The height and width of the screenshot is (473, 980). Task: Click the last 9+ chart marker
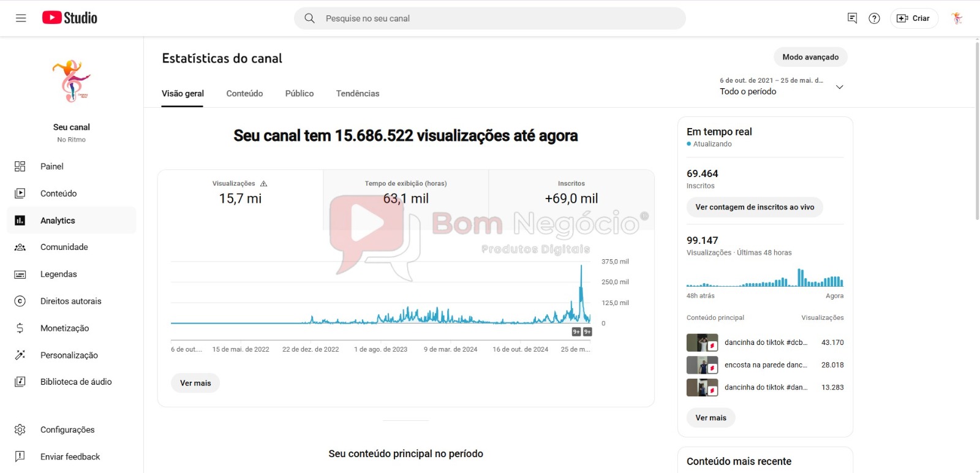point(587,332)
